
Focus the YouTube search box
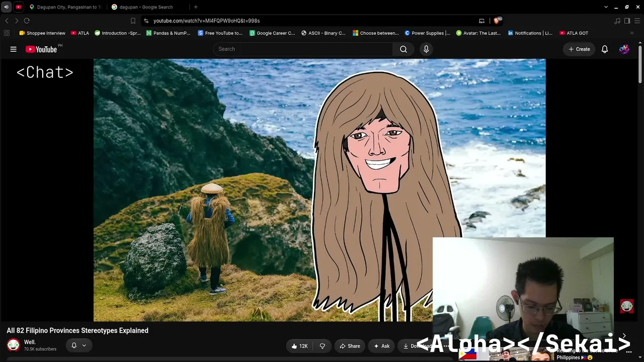coord(303,49)
